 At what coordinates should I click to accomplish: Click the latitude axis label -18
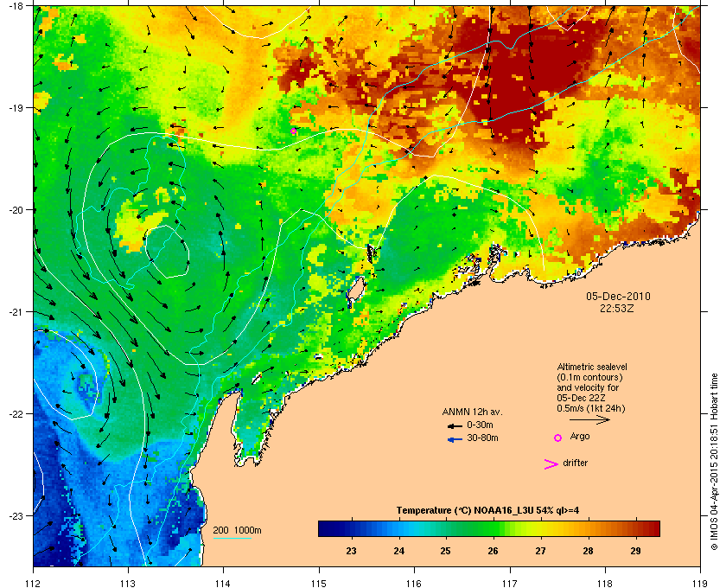click(x=16, y=6)
